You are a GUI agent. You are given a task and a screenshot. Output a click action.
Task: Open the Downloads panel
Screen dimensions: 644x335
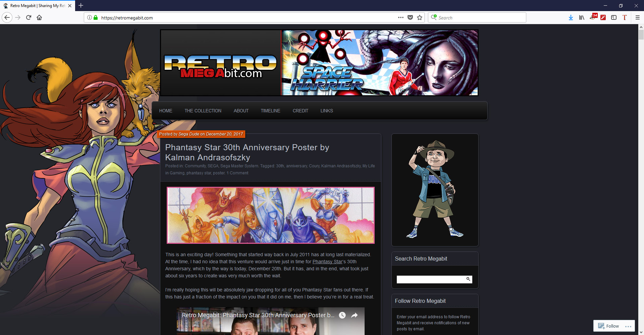(571, 17)
